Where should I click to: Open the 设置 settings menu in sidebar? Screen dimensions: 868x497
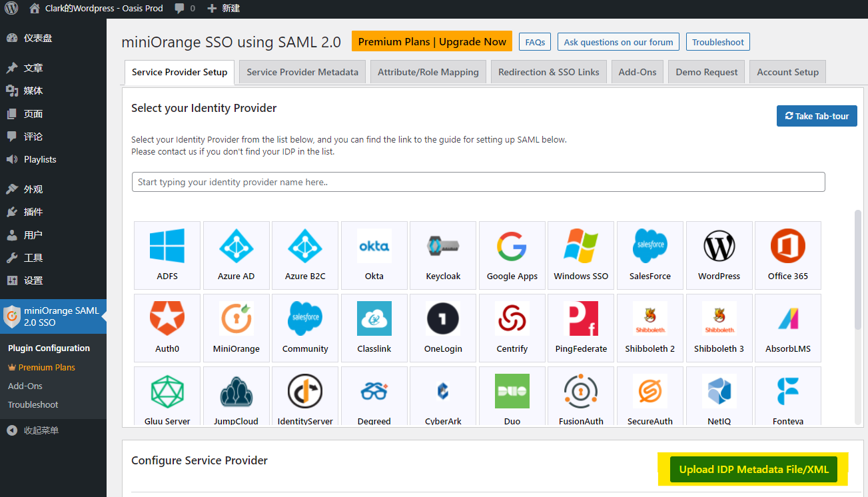pos(33,280)
